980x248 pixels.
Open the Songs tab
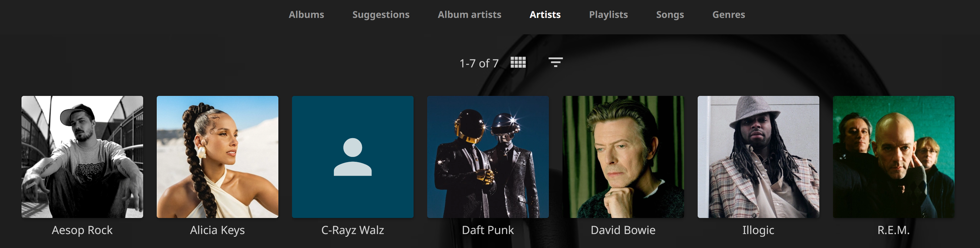pos(670,15)
